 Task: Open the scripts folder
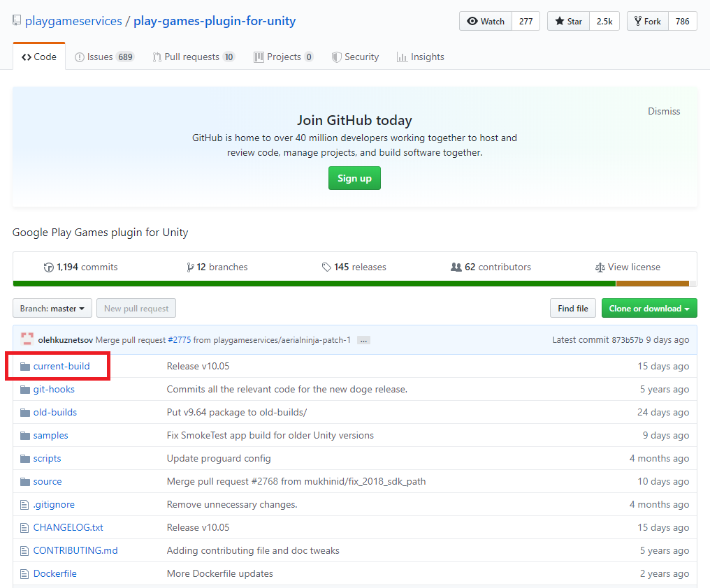pyautogui.click(x=47, y=459)
